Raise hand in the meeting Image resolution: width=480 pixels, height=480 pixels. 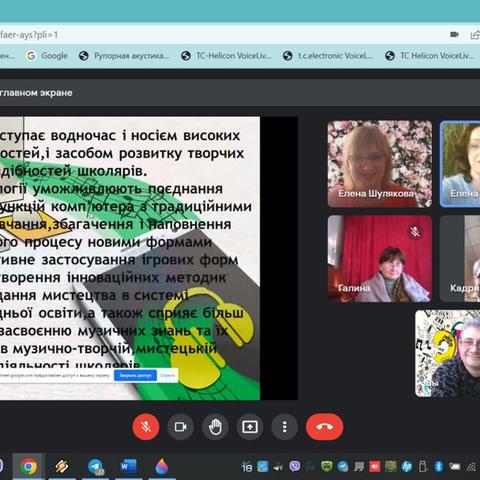(x=215, y=427)
